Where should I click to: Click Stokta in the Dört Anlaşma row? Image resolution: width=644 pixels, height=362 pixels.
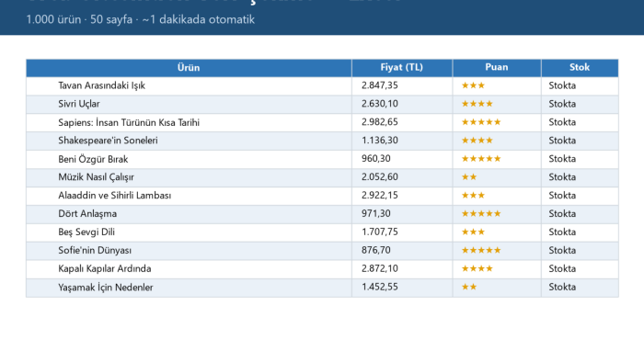pyautogui.click(x=562, y=213)
